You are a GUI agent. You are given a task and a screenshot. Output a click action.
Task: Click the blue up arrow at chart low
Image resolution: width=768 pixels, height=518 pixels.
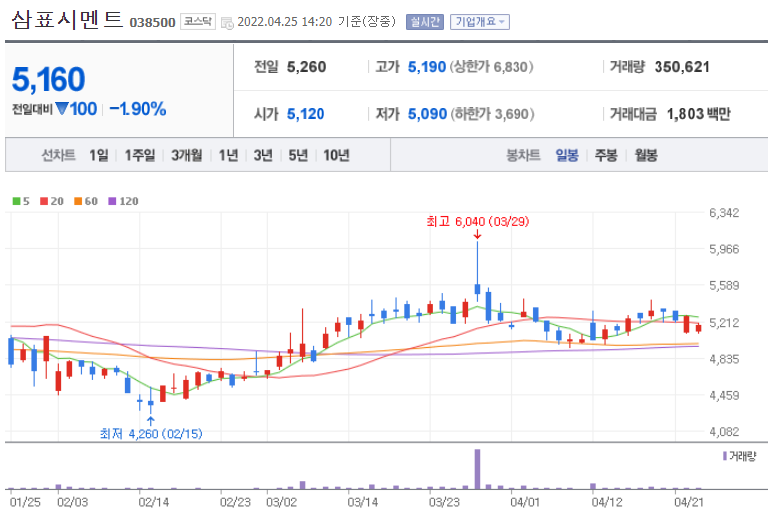[x=151, y=421]
